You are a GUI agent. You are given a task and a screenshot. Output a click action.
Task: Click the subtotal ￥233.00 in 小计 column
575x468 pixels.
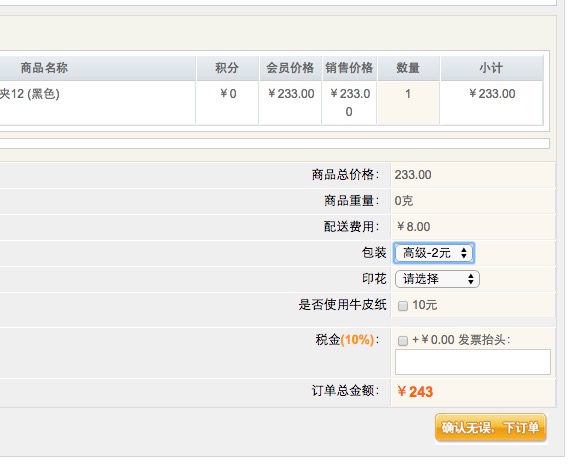pyautogui.click(x=492, y=94)
